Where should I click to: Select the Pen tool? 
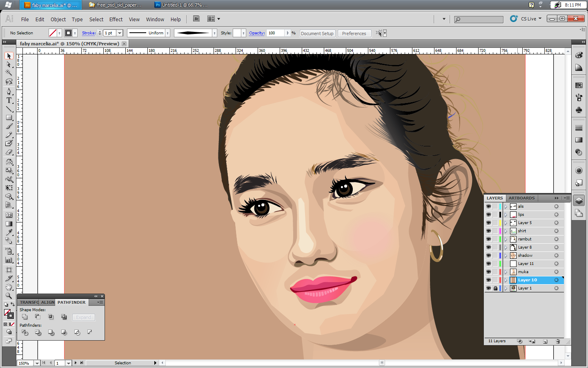click(x=9, y=91)
